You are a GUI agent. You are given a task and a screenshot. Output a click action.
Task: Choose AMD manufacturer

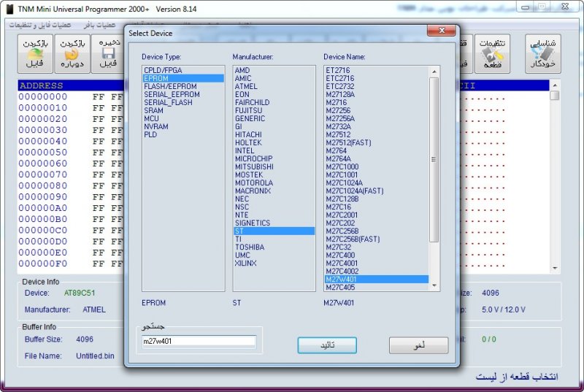tap(274, 70)
